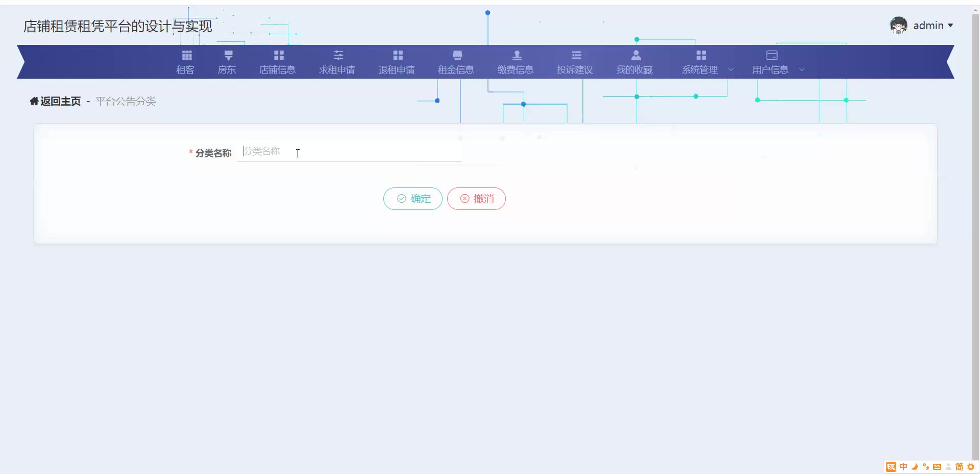Focus the 分类名称 input field
The image size is (980, 474).
pos(349,152)
